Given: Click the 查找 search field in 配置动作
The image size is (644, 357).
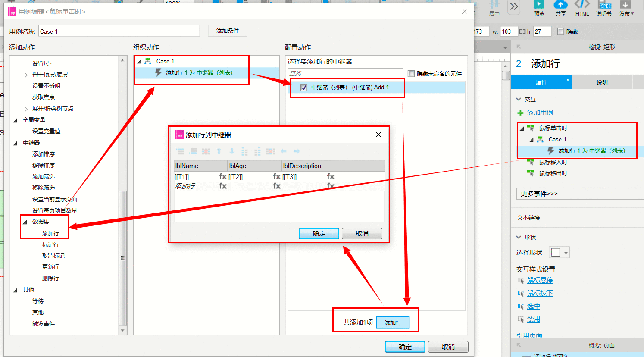Looking at the screenshot, I should [x=345, y=74].
